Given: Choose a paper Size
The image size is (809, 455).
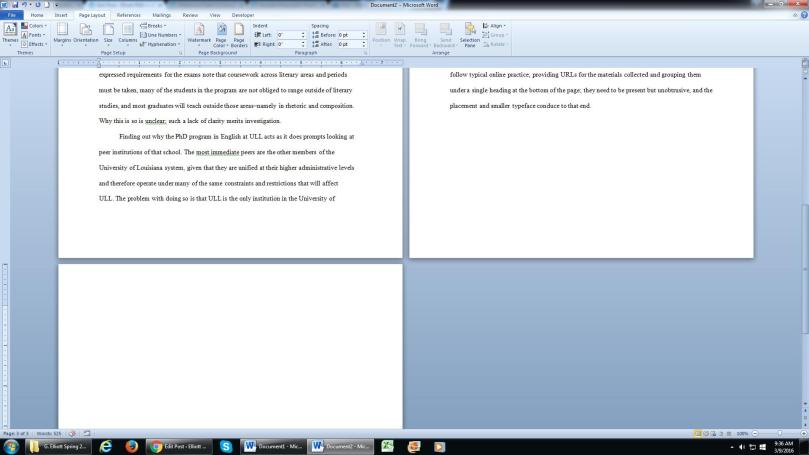Looking at the screenshot, I should 108,34.
